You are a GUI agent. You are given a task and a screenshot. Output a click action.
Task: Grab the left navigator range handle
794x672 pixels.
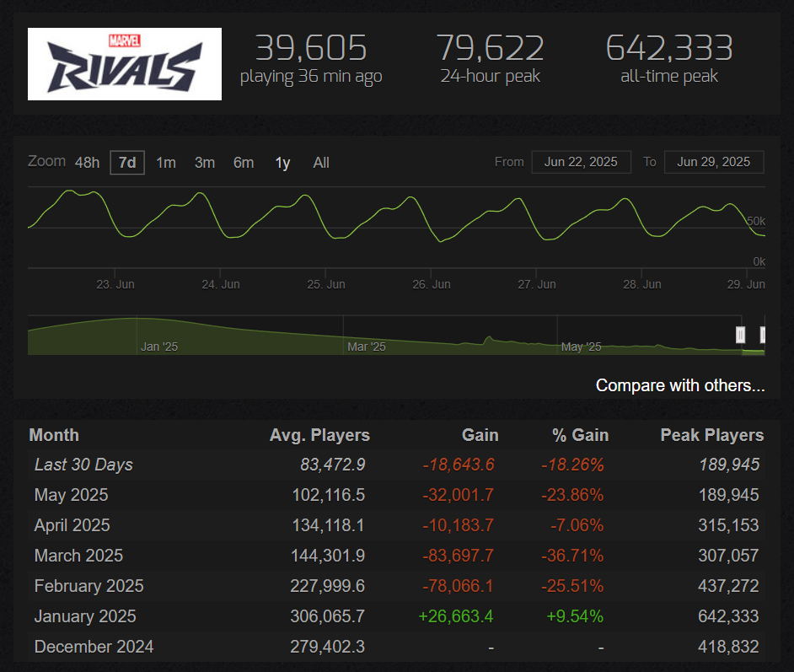(740, 335)
